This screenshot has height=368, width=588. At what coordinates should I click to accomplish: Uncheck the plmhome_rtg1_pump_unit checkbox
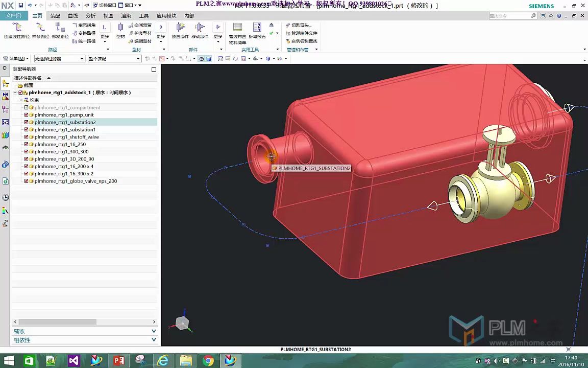[27, 115]
